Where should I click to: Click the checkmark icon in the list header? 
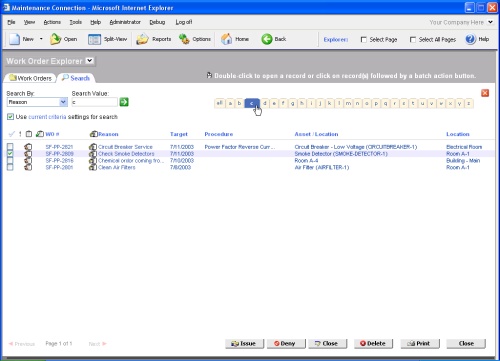[12, 134]
